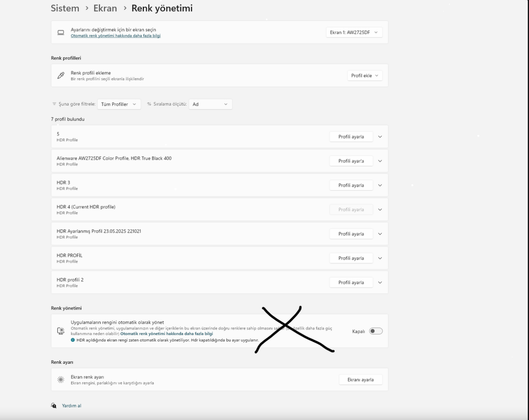Click the filter icon beside Şuna göre filtrele

click(x=54, y=104)
